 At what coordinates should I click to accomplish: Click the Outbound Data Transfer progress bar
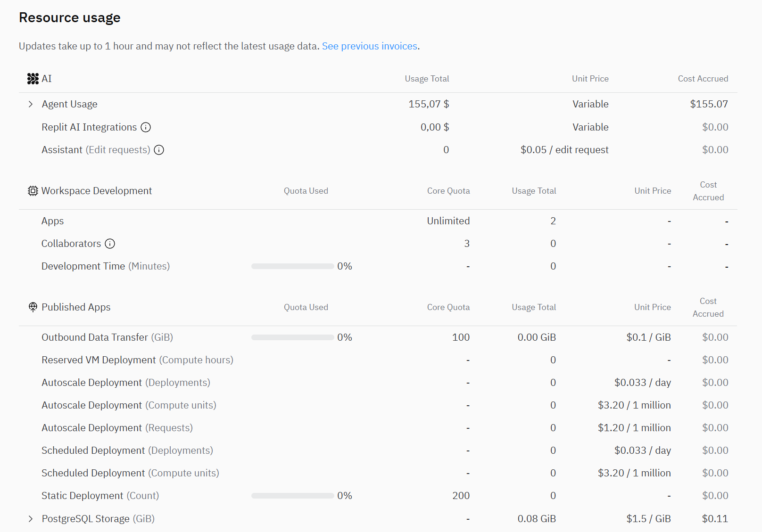292,337
